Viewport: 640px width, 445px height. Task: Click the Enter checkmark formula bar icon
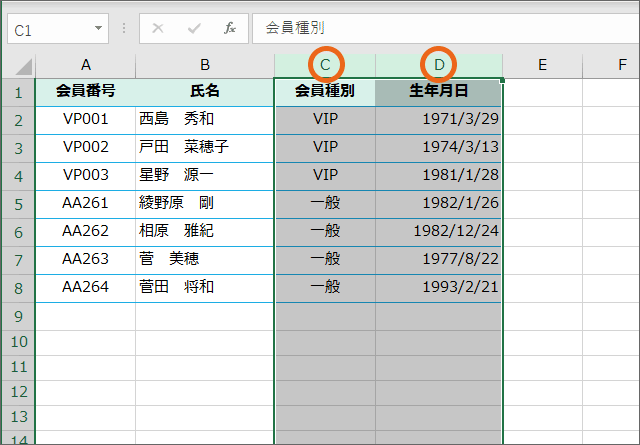point(194,28)
